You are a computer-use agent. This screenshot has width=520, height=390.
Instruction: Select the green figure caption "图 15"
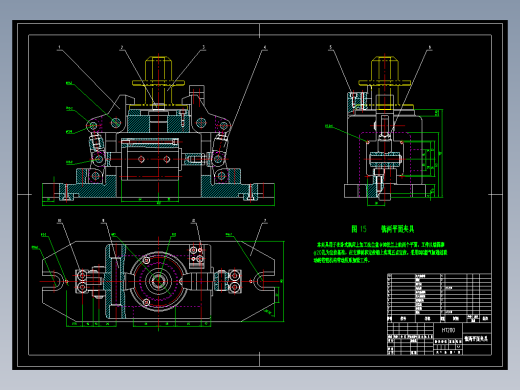click(359, 229)
